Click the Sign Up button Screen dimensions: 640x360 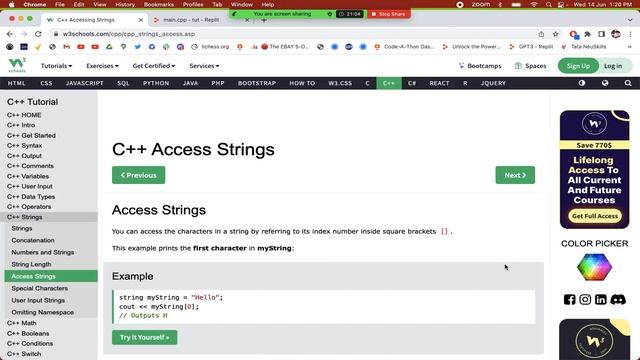[578, 66]
